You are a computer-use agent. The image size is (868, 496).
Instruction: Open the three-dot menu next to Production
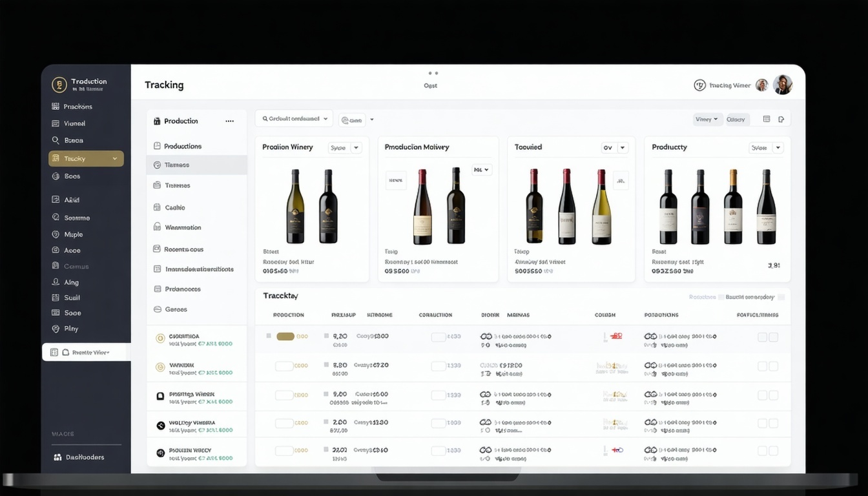229,121
